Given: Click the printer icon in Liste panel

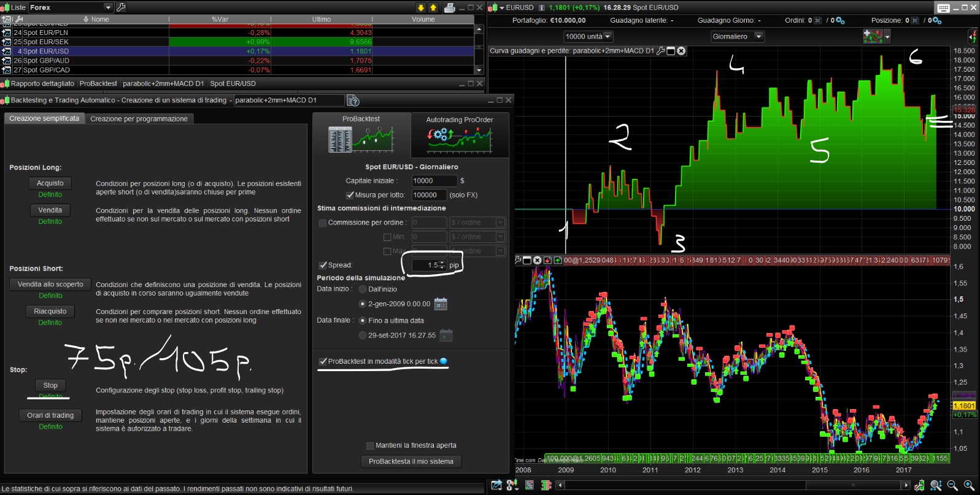Looking at the screenshot, I should pos(449,7).
